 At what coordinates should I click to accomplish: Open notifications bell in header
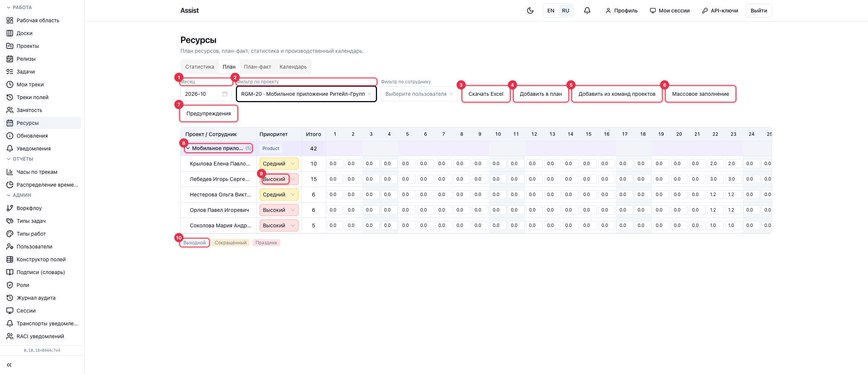[587, 11]
